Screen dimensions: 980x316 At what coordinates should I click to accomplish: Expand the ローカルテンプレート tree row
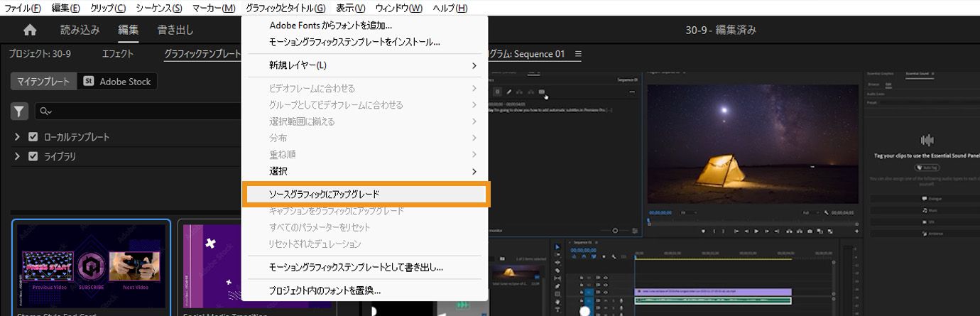[17, 137]
